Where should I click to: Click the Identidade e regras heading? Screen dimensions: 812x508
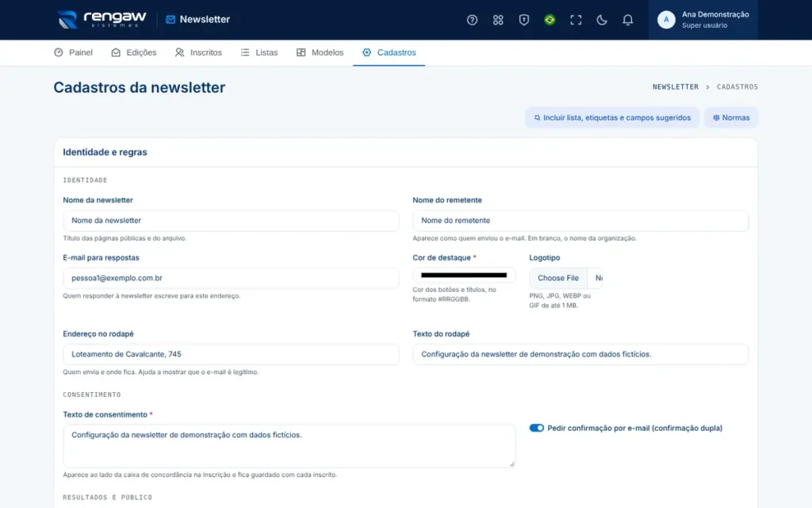point(105,152)
